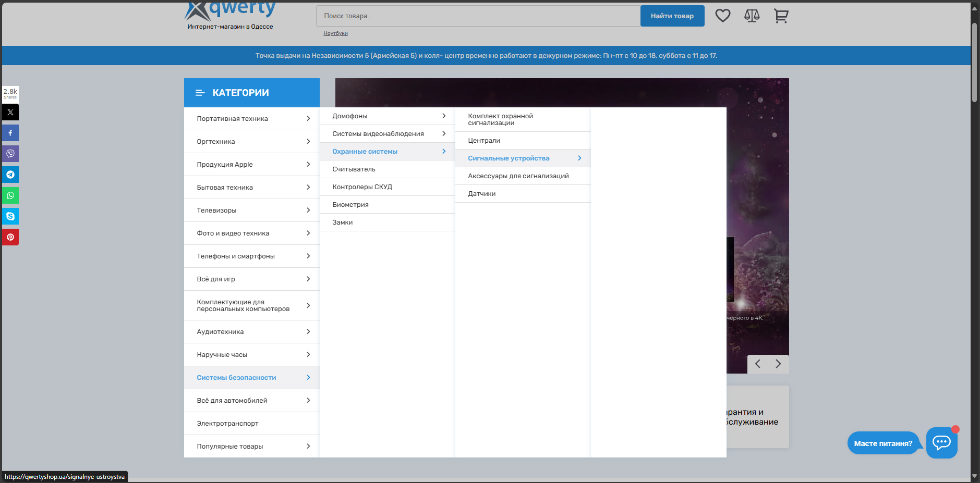Click the compare scales icon
Screen dimensions: 980x483
tap(752, 16)
